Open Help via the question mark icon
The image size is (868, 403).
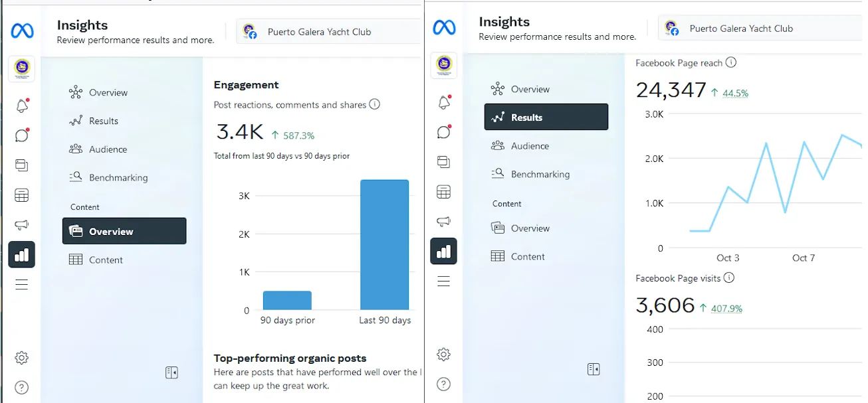pyautogui.click(x=22, y=387)
